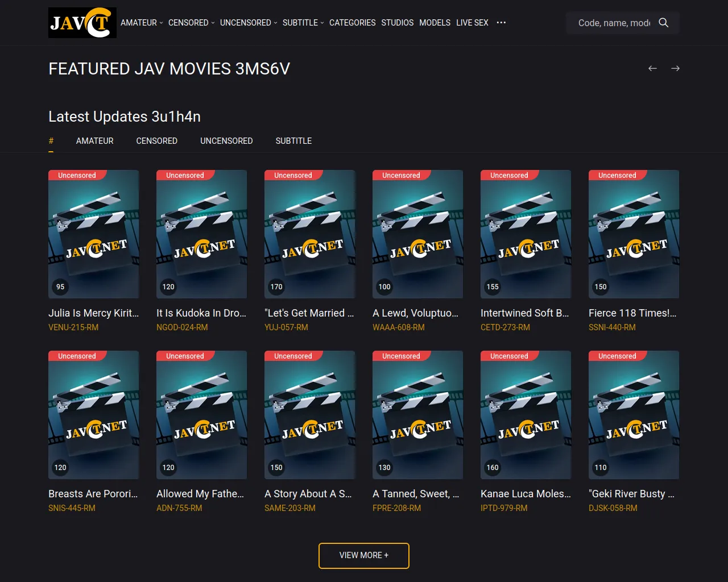This screenshot has width=728, height=582.
Task: Expand the AMATEUR dropdown in navbar
Action: click(x=142, y=23)
